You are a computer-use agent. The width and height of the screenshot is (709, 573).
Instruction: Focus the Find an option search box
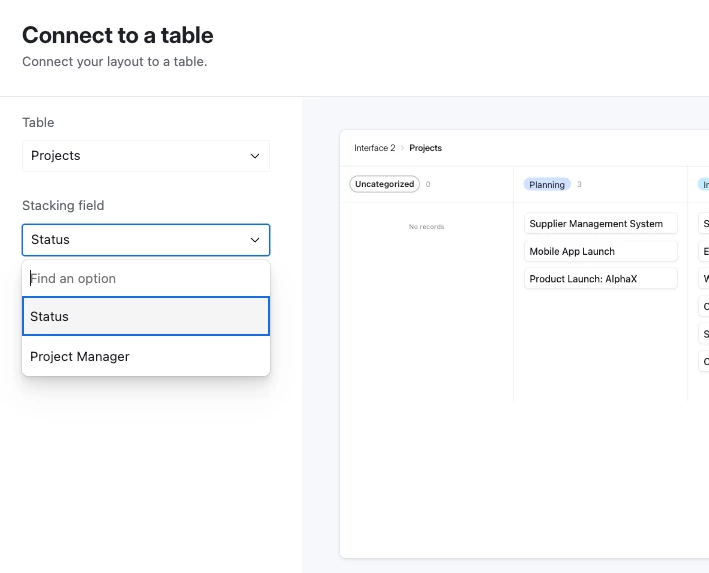tap(146, 278)
